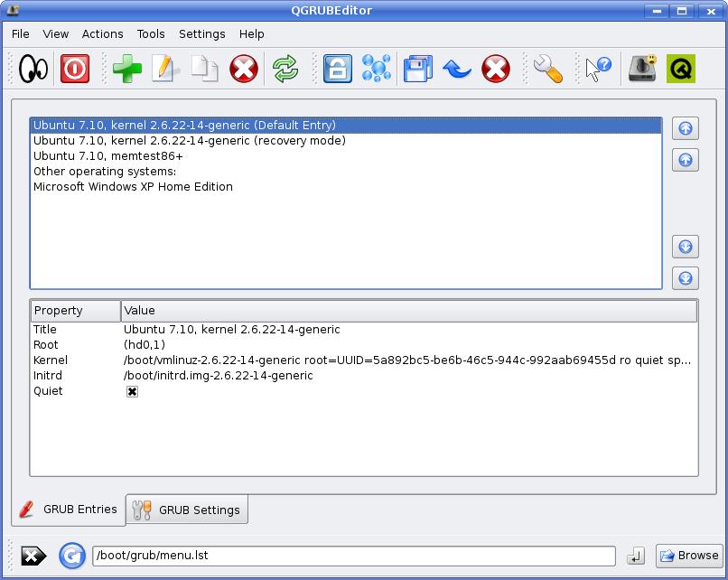Click the return arrow beside path field
Screen dimensions: 728x580
pos(635,556)
